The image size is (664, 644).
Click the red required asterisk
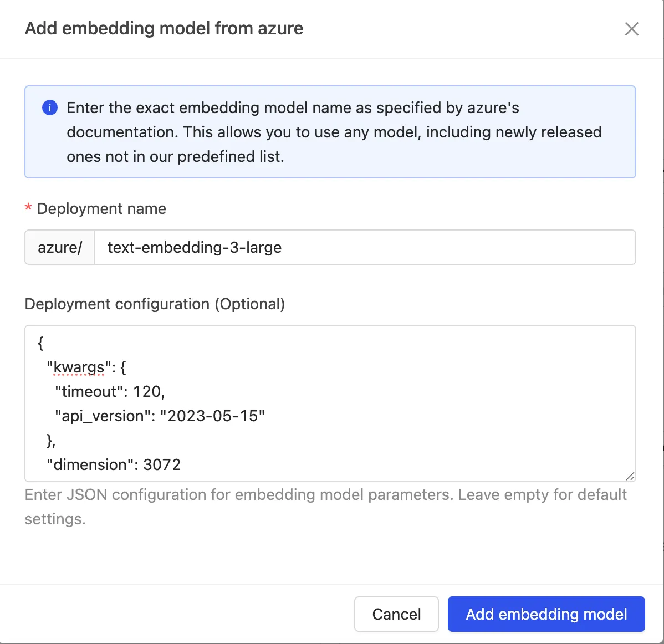coord(28,209)
